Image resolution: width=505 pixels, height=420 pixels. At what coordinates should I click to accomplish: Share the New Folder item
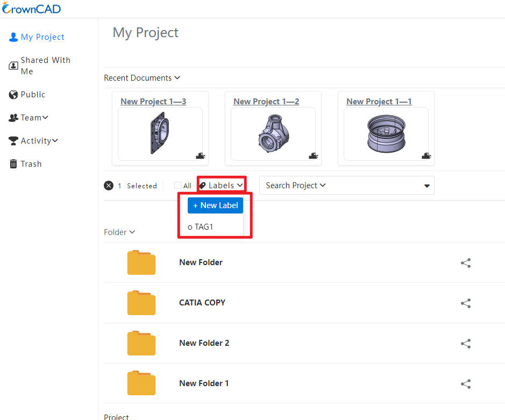(466, 263)
